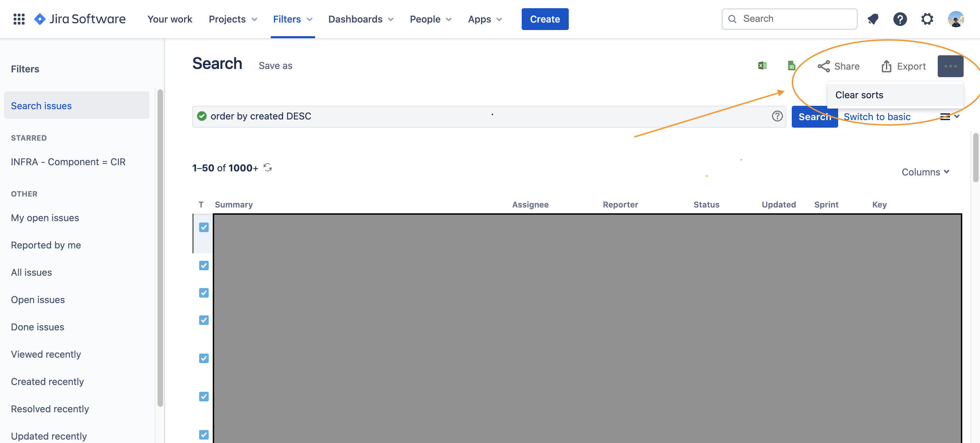Screen dimensions: 980x443
Task: Export results with the Excel icon
Action: pyautogui.click(x=762, y=66)
